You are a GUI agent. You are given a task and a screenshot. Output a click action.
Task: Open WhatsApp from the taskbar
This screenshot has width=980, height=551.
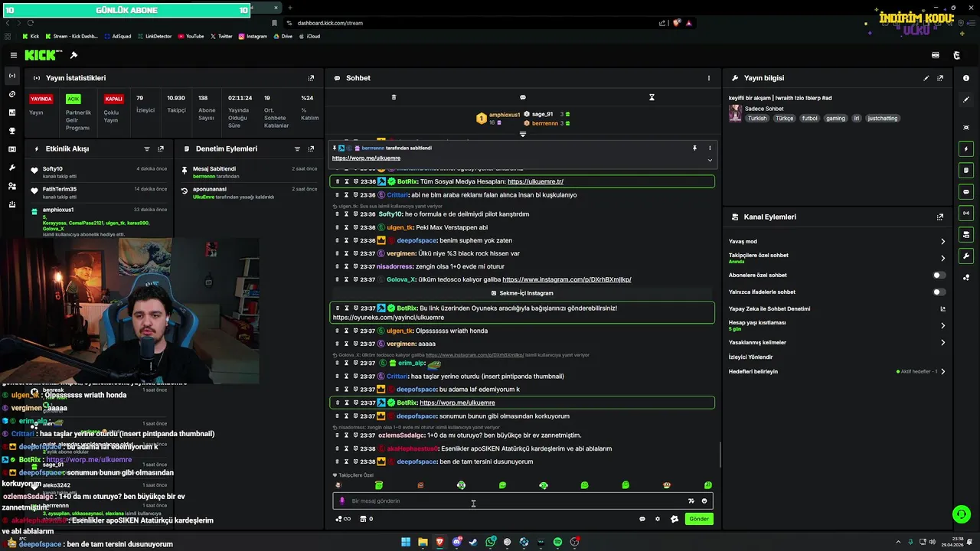click(490, 542)
